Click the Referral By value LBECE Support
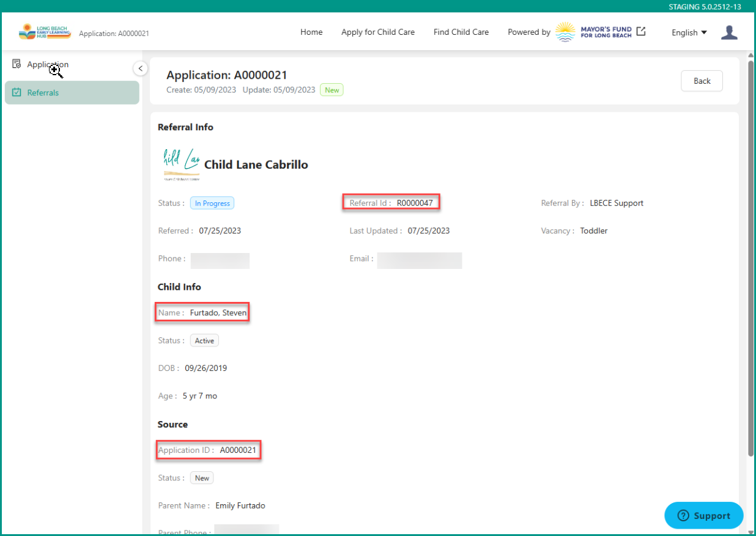 (617, 203)
